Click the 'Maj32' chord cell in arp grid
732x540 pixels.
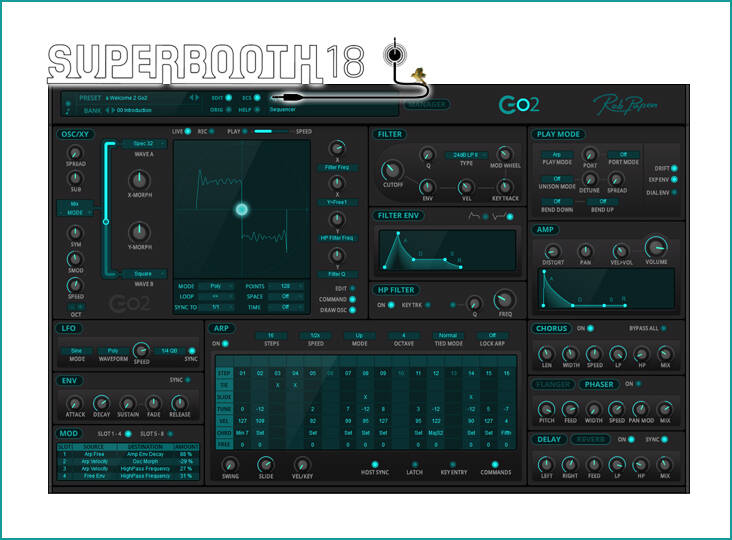click(436, 433)
